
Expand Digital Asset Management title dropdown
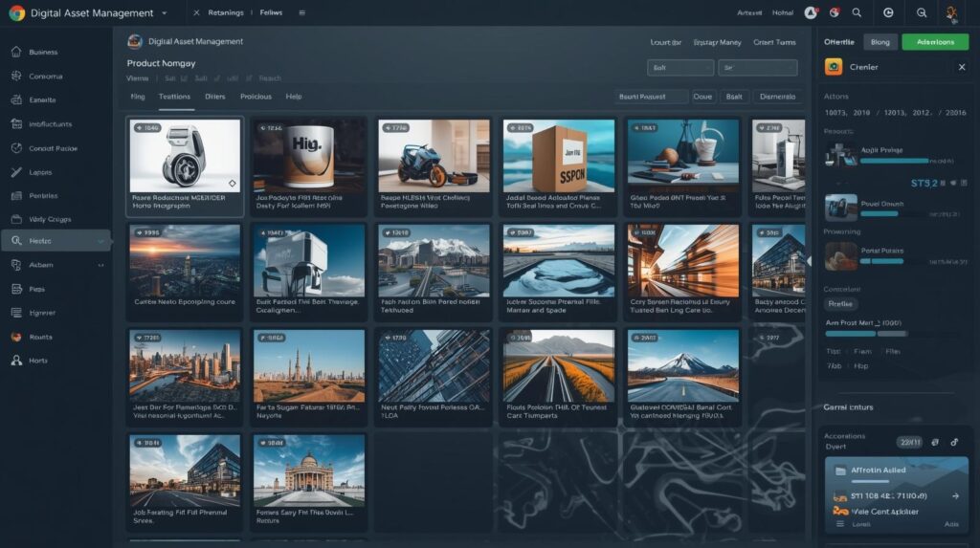click(165, 13)
